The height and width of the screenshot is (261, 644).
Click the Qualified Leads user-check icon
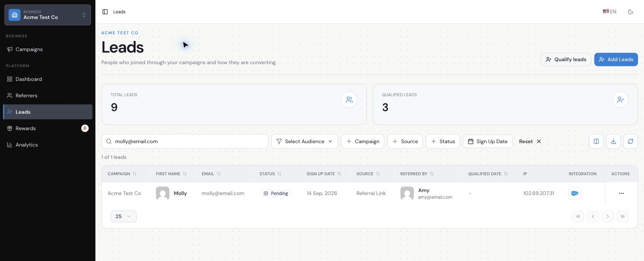[x=621, y=100]
